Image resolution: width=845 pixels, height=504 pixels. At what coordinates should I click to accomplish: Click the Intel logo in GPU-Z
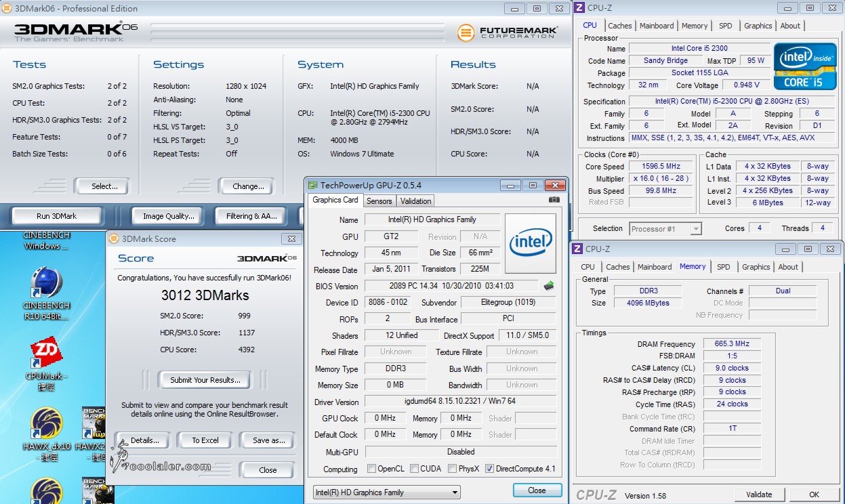click(531, 244)
